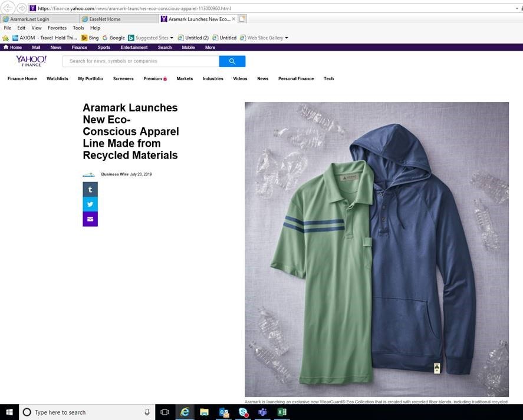Click the browser back navigation arrow
Viewport: 523px width, 420px height.
[8, 8]
